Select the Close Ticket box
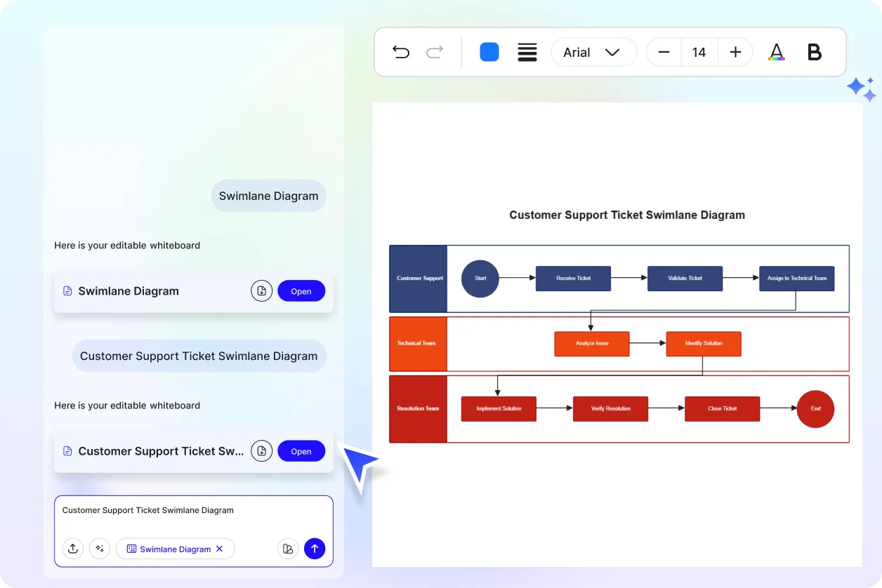Viewport: 882px width, 588px height. pos(723,409)
